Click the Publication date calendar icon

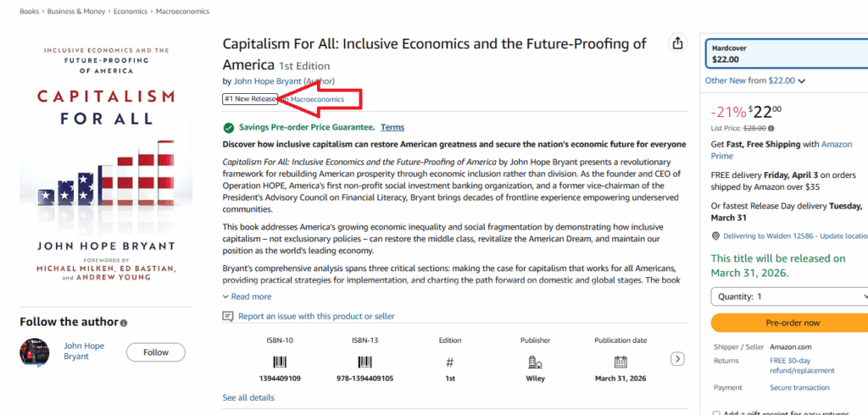pyautogui.click(x=620, y=362)
